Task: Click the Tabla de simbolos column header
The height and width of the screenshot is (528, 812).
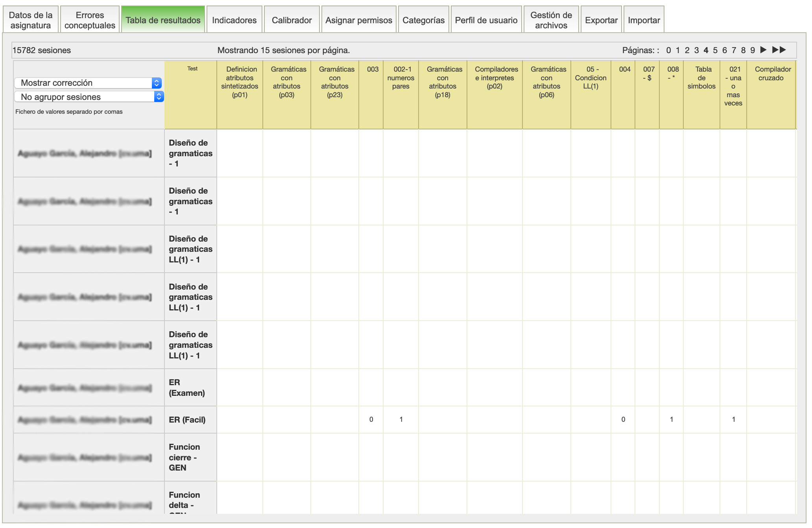Action: [x=701, y=78]
